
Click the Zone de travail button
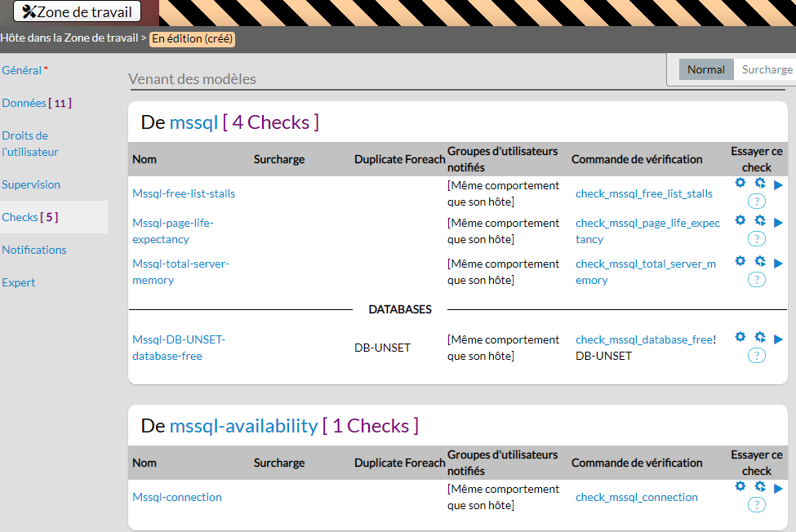pyautogui.click(x=78, y=11)
